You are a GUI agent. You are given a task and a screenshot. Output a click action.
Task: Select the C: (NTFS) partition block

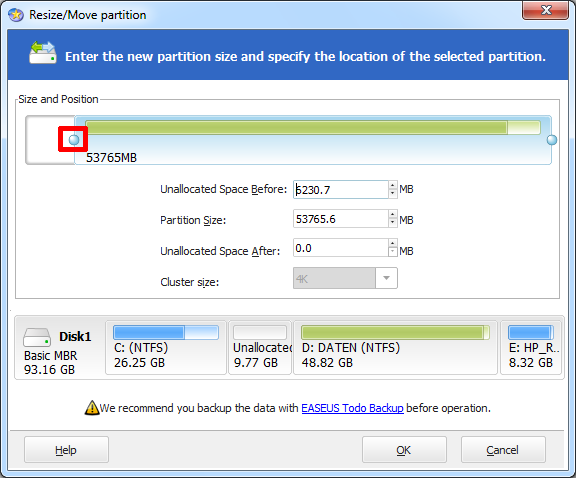(x=166, y=348)
